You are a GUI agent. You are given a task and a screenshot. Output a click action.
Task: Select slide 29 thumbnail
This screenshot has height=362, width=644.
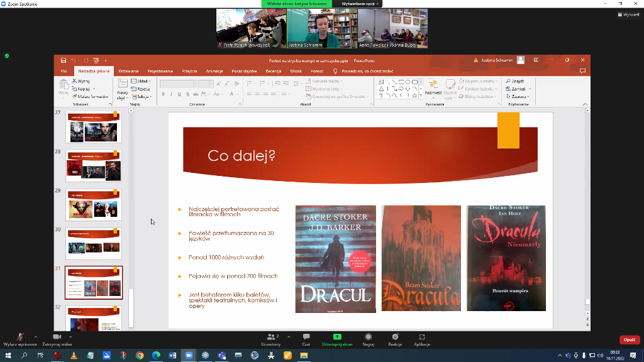point(94,205)
